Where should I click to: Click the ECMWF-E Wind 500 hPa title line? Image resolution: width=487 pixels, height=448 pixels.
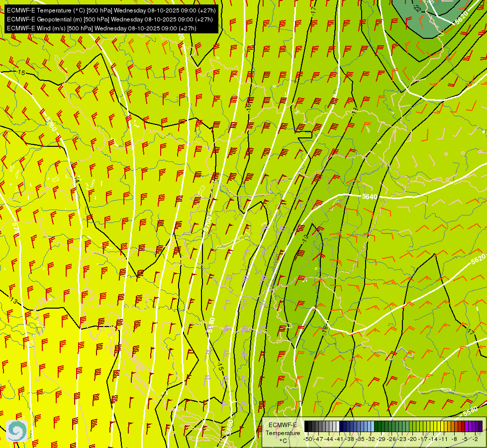pos(101,28)
